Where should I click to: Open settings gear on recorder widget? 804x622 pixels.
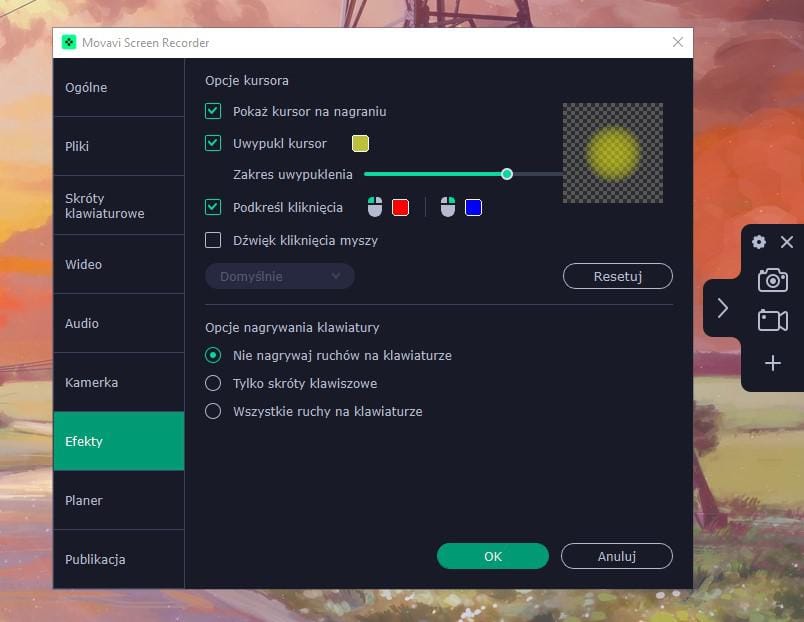(x=759, y=242)
